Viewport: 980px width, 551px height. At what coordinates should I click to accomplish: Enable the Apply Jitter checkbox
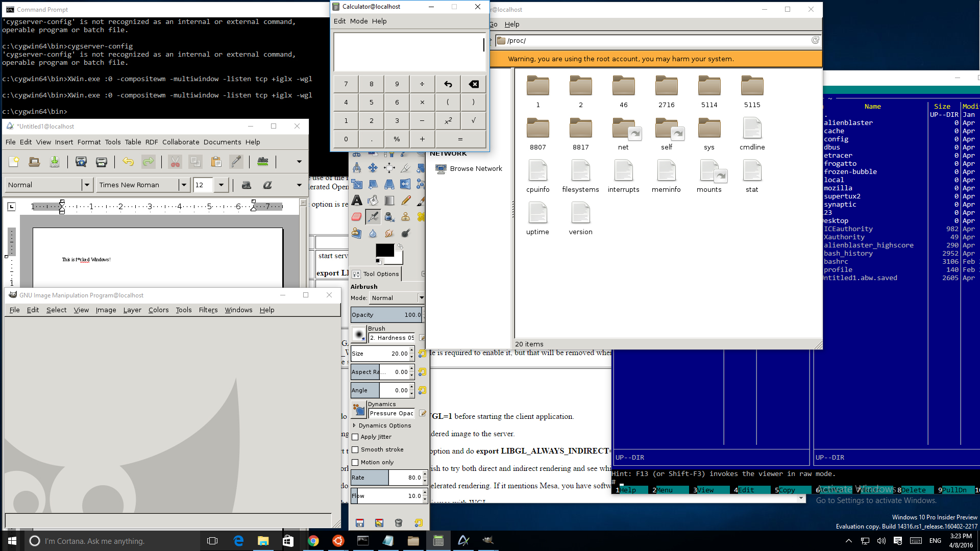355,437
